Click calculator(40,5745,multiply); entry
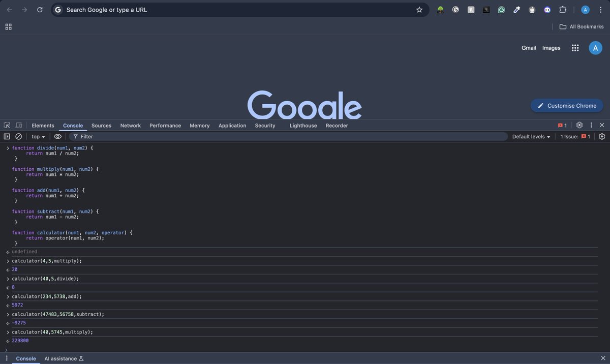 [x=52, y=332]
